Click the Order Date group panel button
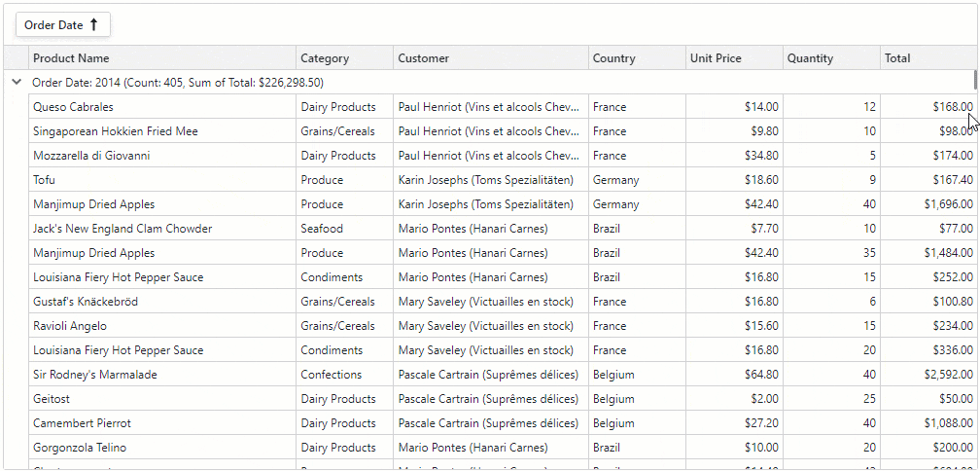The image size is (980, 471). [54, 25]
